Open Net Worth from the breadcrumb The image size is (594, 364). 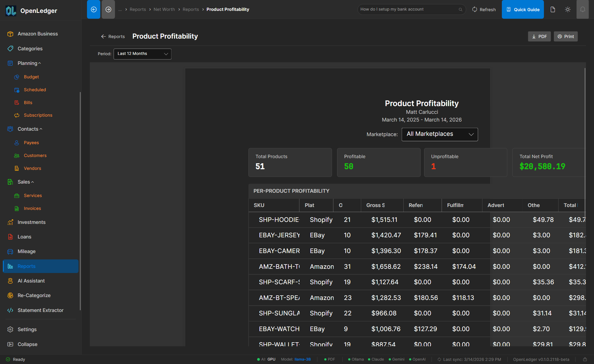[164, 9]
